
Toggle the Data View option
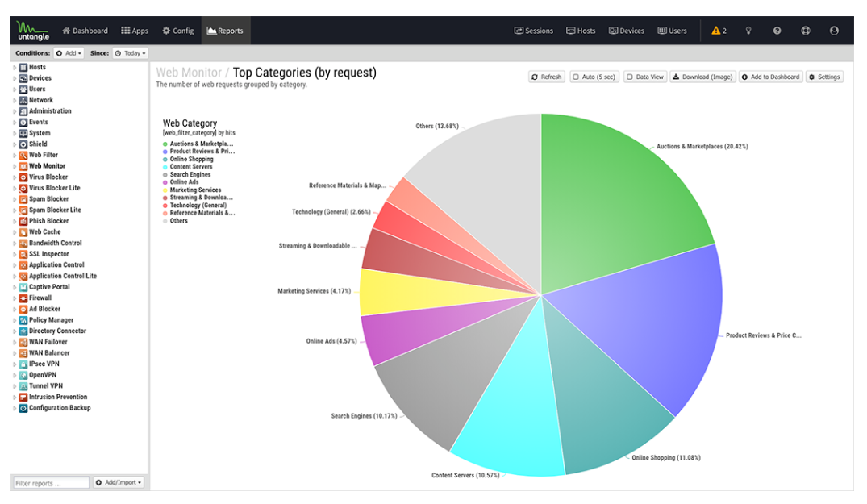click(x=645, y=77)
